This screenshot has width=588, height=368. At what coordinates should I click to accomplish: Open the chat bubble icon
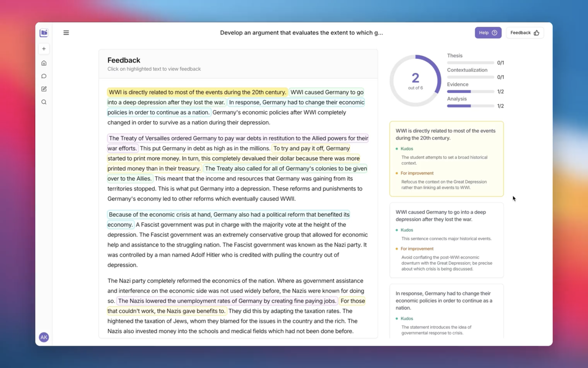pyautogui.click(x=44, y=76)
